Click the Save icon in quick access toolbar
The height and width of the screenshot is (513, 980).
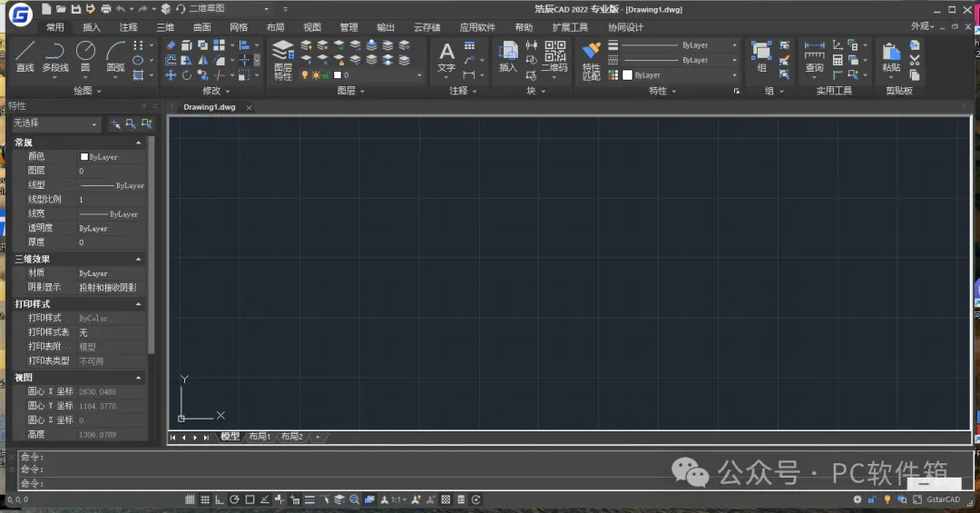pos(75,9)
